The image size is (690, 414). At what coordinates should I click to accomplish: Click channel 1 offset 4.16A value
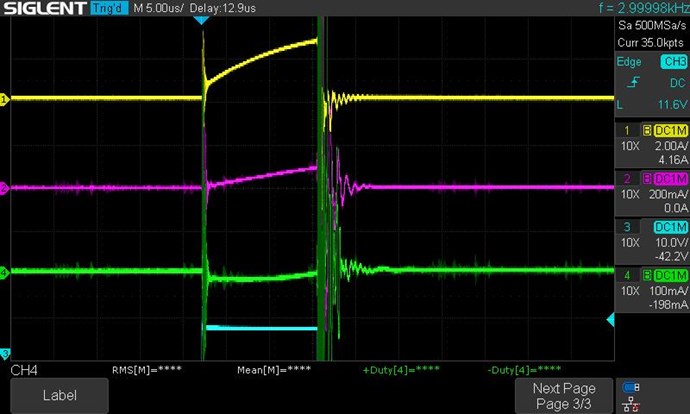673,160
